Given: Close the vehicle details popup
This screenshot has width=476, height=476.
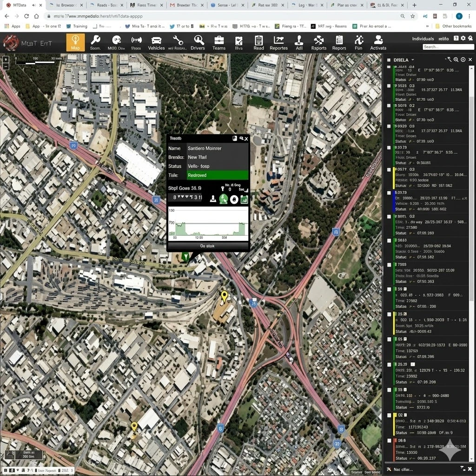Looking at the screenshot, I should (x=246, y=139).
